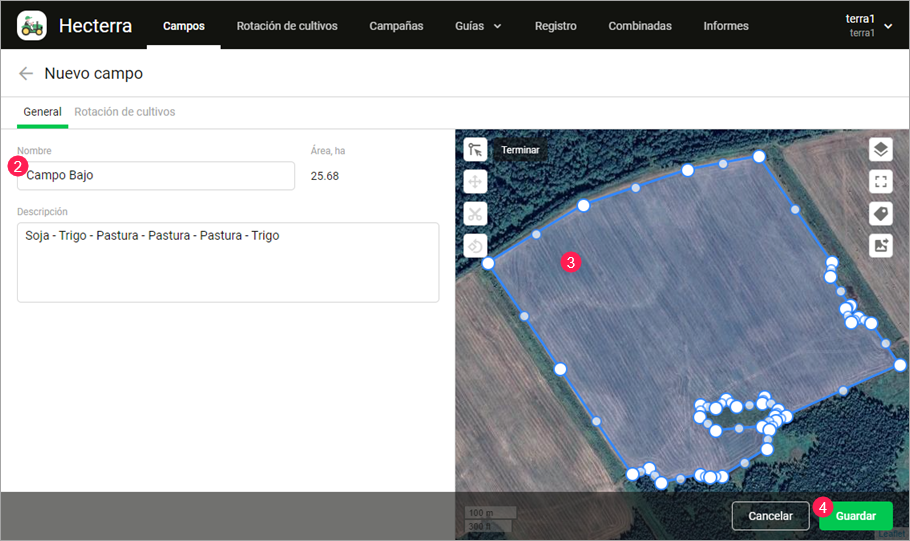The height and width of the screenshot is (541, 910).
Task: Open the map layers selector
Action: [x=880, y=150]
